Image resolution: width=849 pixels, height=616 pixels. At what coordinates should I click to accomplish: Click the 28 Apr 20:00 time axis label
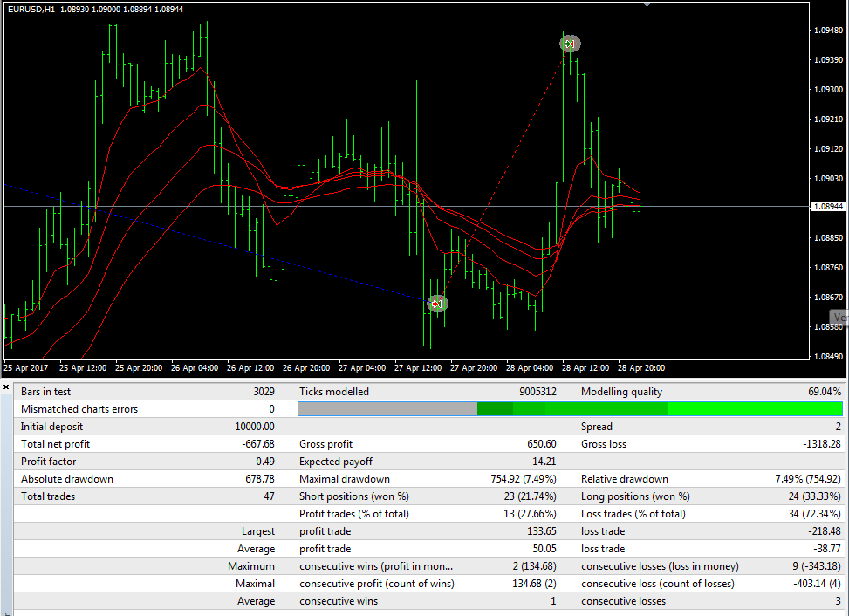point(643,367)
